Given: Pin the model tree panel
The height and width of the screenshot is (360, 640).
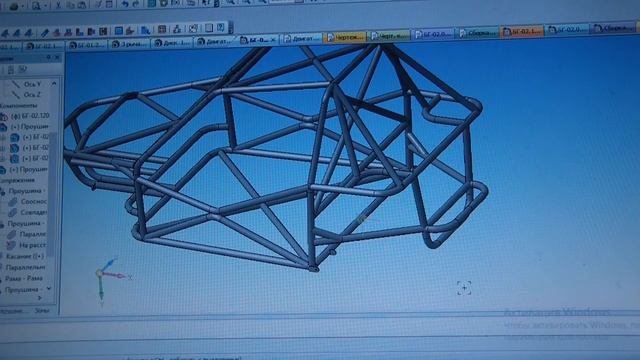Looking at the screenshot, I should click(x=48, y=58).
